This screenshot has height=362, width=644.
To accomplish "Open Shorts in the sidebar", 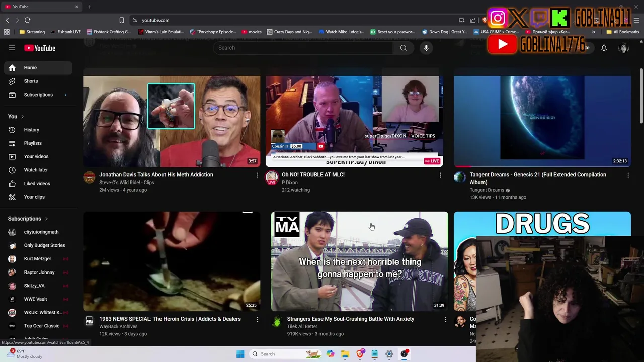I will [x=38, y=81].
